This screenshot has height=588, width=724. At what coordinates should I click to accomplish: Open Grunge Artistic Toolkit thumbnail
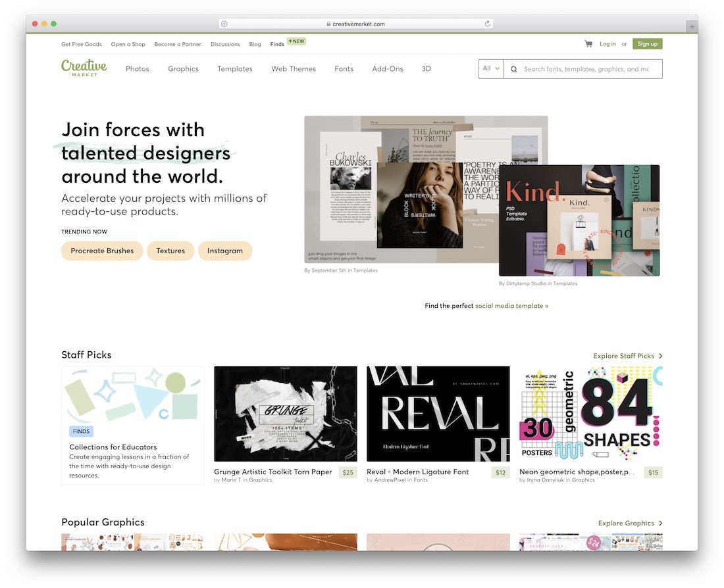pos(286,414)
